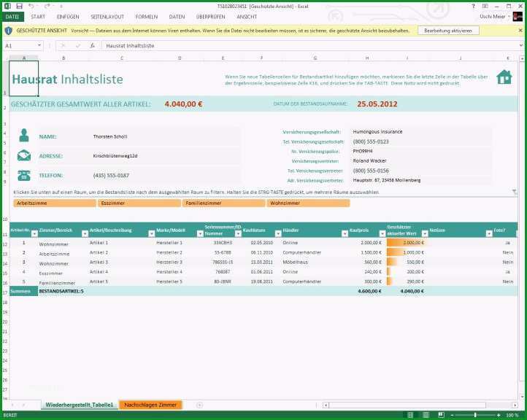Open the Kaufpreis column filter dropdown

click(382, 233)
